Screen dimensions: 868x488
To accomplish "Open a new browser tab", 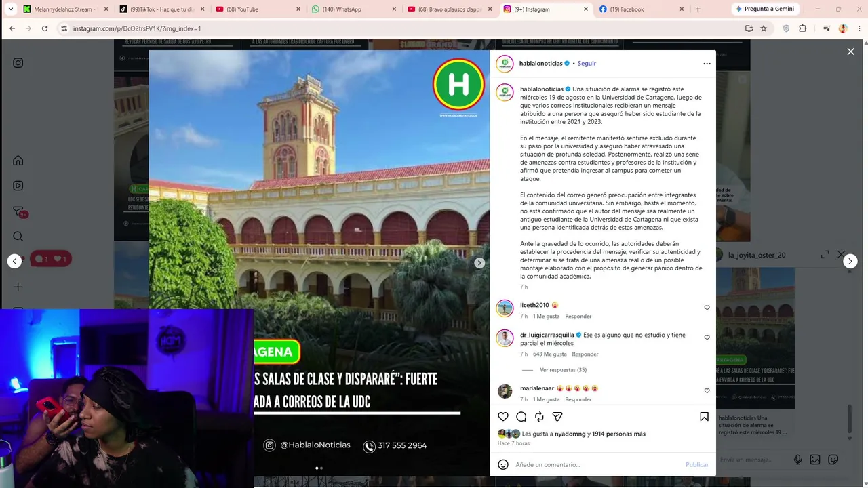I will pos(698,9).
